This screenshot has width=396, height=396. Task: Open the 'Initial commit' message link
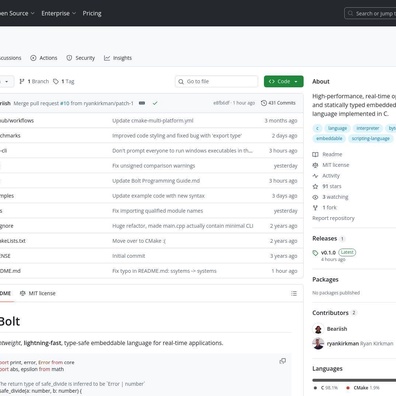point(129,256)
